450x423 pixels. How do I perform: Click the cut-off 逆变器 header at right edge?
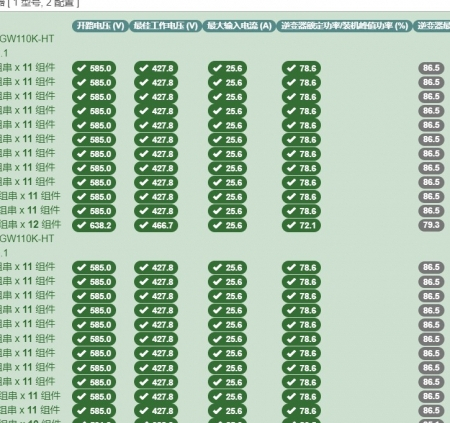[x=432, y=26]
